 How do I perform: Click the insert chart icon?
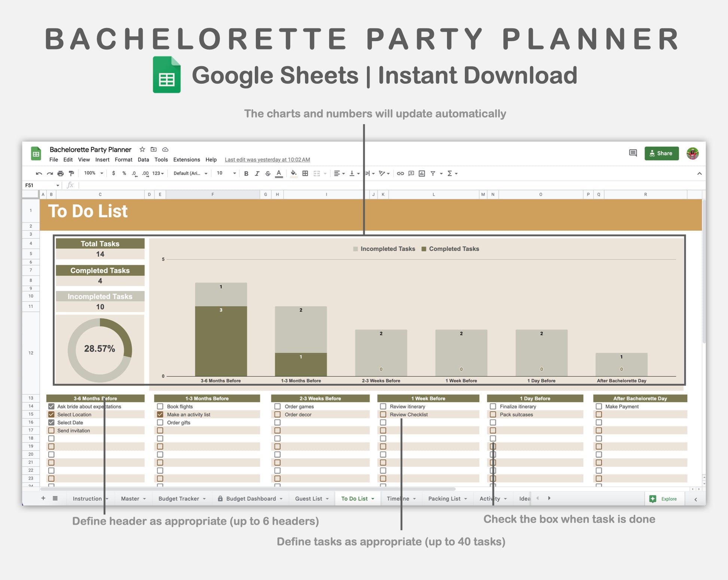click(x=422, y=174)
